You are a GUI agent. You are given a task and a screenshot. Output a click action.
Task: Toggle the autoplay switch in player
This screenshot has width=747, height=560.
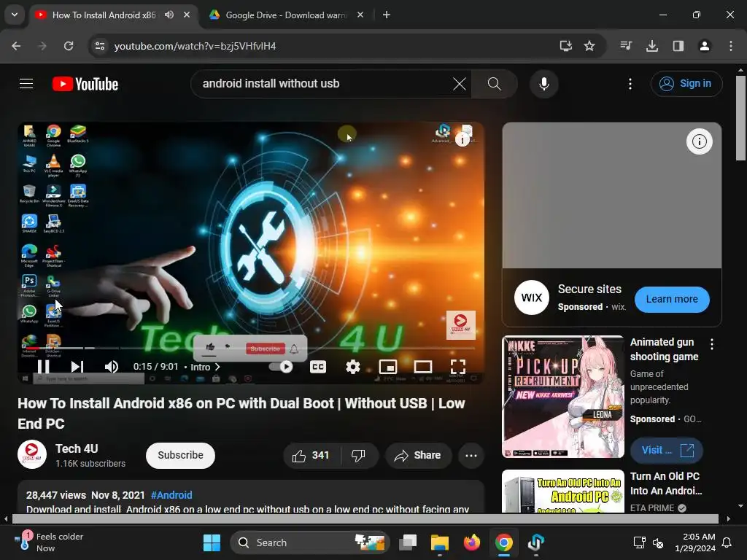click(x=281, y=367)
